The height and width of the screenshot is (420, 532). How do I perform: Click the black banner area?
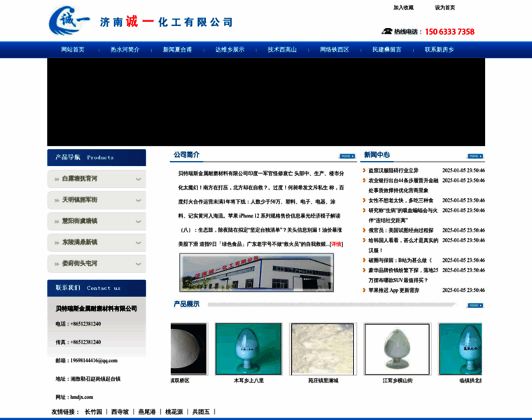click(x=266, y=102)
